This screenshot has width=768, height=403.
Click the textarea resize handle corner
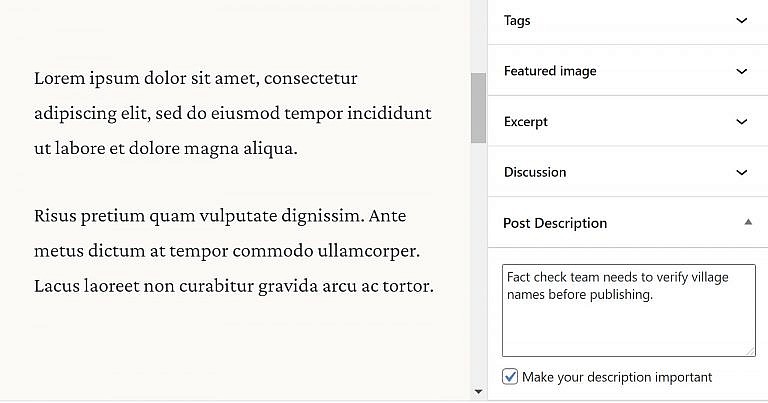750,351
